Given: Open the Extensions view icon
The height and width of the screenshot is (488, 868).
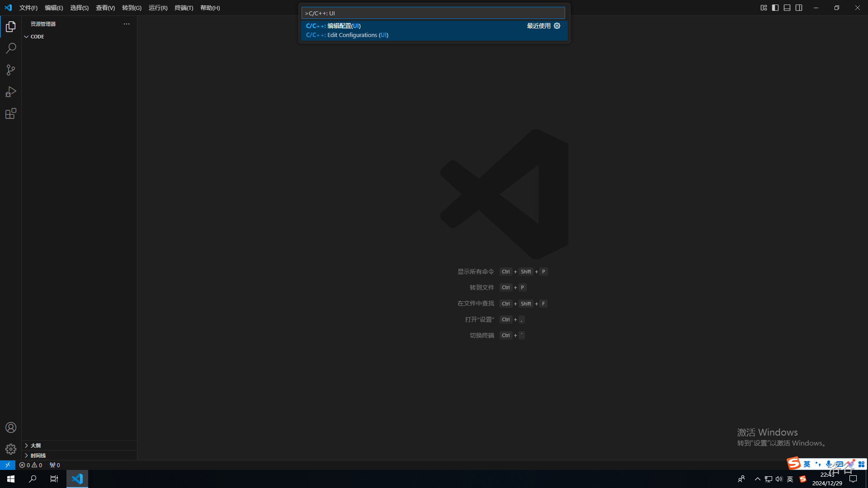Looking at the screenshot, I should [x=11, y=113].
